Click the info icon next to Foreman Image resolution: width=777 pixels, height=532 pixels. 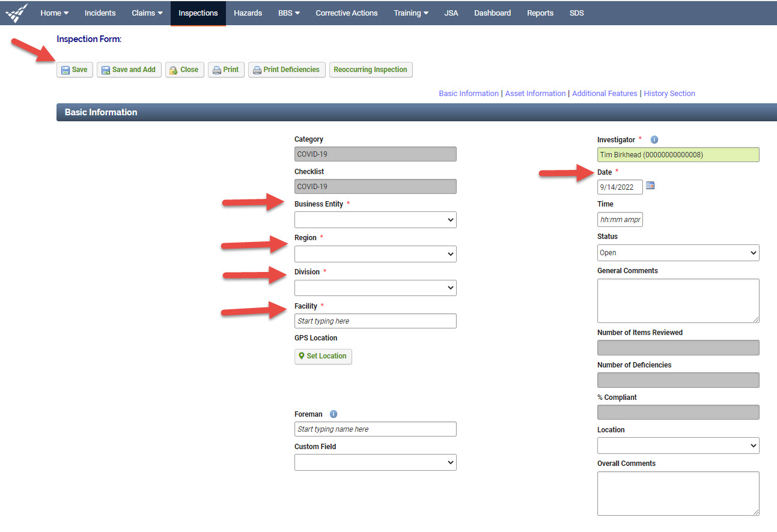coord(333,414)
